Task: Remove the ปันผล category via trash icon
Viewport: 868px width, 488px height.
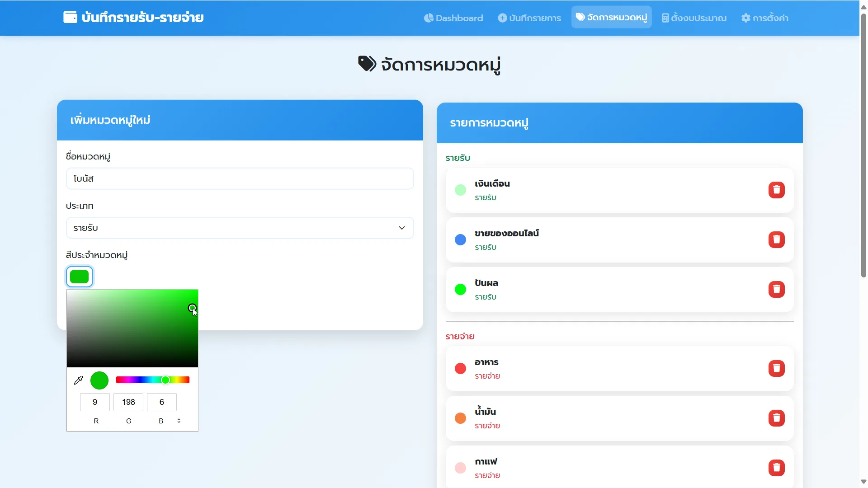Action: coord(776,290)
